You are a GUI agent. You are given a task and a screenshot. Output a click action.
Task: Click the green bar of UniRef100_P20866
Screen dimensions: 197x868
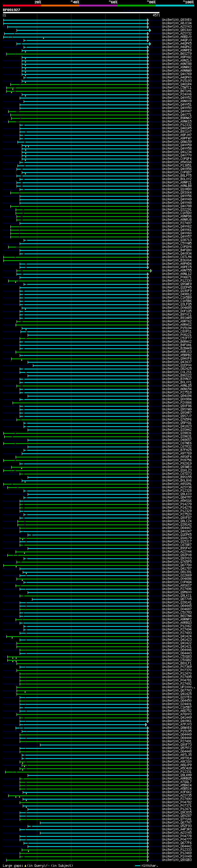80,403
